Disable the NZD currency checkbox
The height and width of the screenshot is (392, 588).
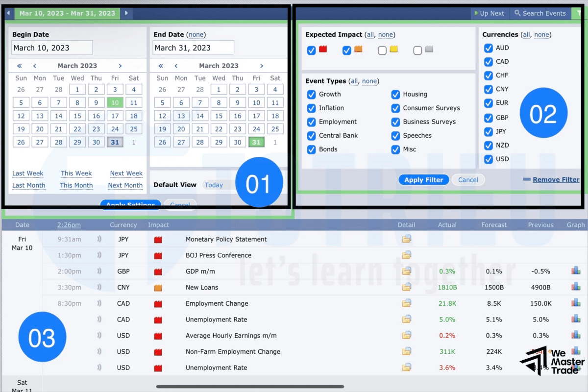tap(489, 145)
